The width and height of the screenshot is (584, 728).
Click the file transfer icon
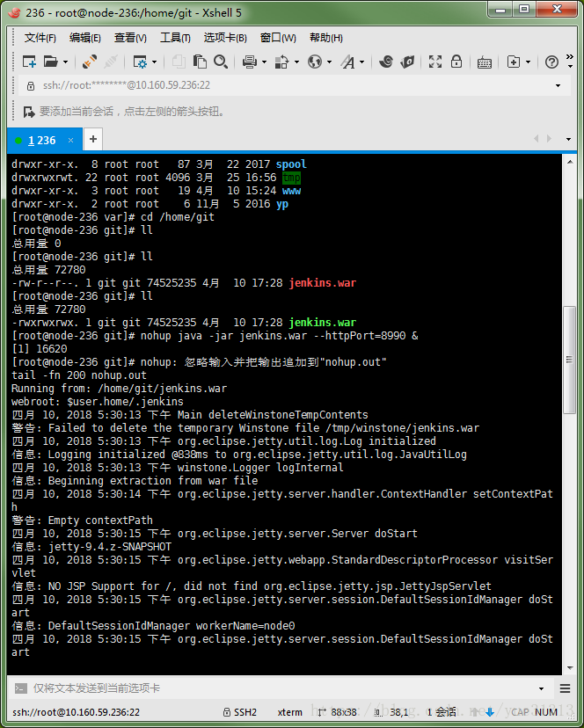coord(281,62)
